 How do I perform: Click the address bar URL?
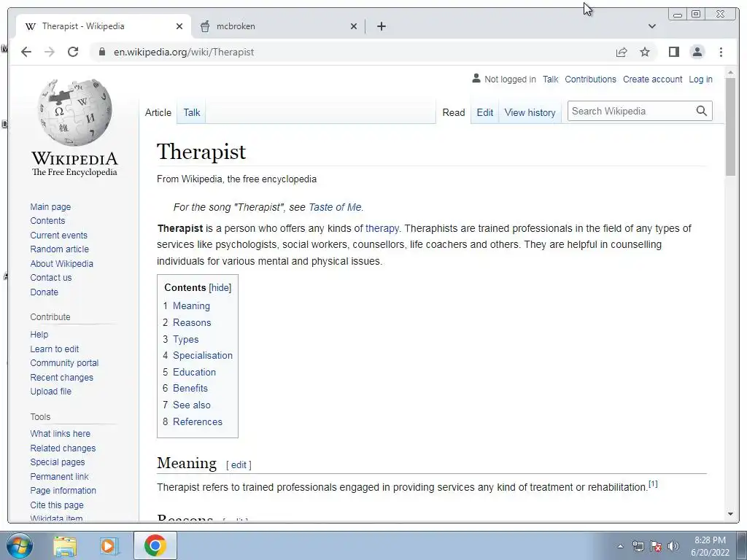click(x=183, y=52)
